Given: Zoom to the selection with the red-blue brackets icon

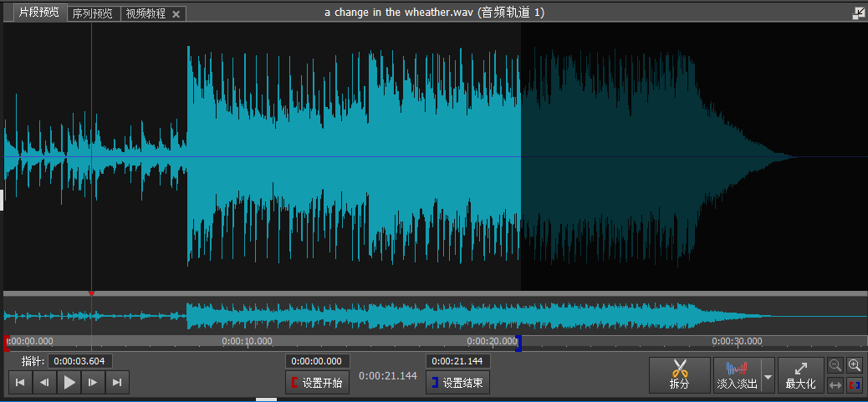Looking at the screenshot, I should (x=855, y=384).
